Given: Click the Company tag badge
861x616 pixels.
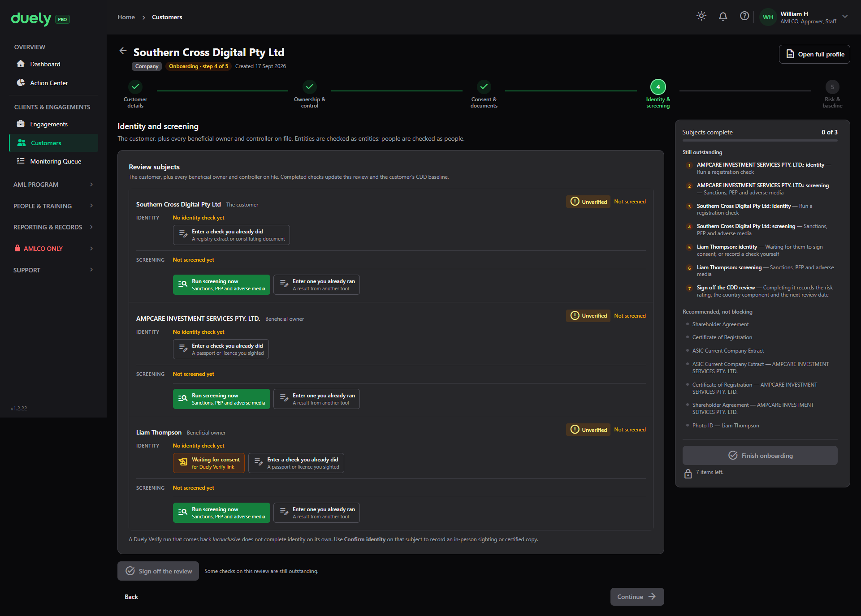Looking at the screenshot, I should point(147,66).
